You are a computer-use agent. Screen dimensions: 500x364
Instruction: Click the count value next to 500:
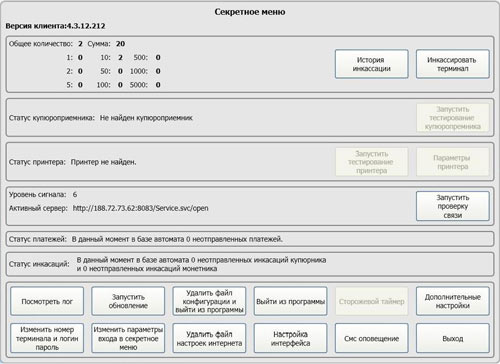click(158, 57)
